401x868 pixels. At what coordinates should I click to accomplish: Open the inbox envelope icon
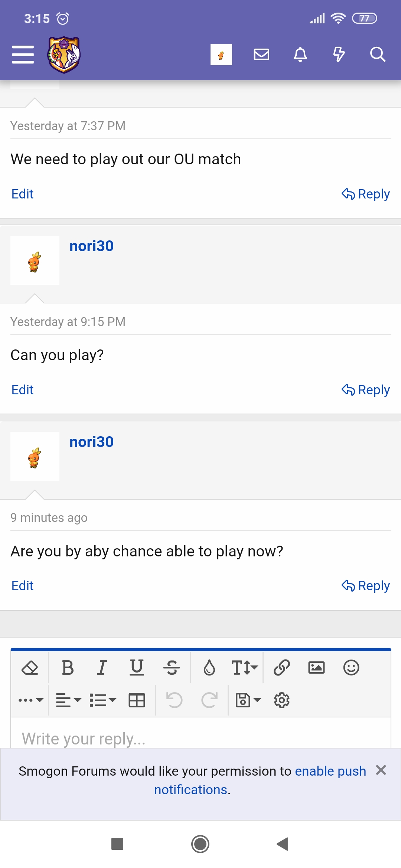[x=261, y=55]
